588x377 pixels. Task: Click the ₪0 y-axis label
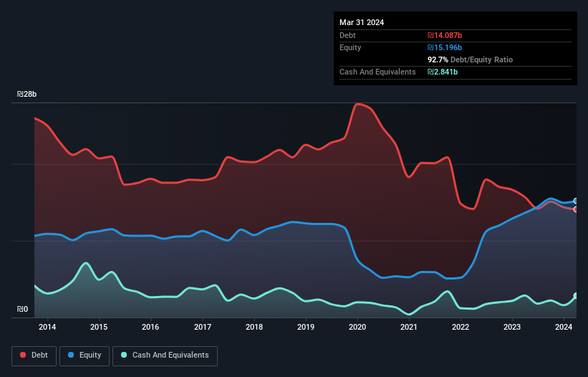point(22,309)
